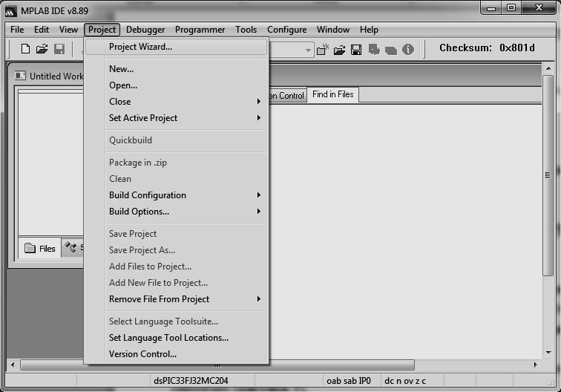561x392 pixels.
Task: Click the horizontal scrollbar thumb
Action: pyautogui.click(x=217, y=365)
